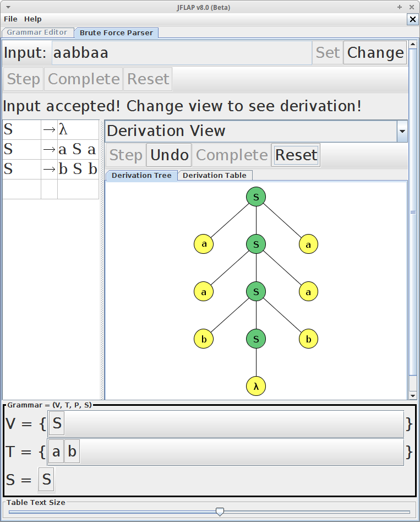The height and width of the screenshot is (522, 420).
Task: Open the File menu
Action: (x=10, y=19)
